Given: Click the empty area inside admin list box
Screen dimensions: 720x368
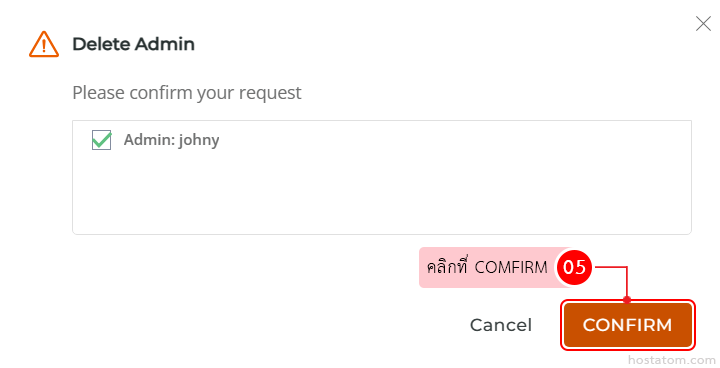Looking at the screenshot, I should click(381, 193).
